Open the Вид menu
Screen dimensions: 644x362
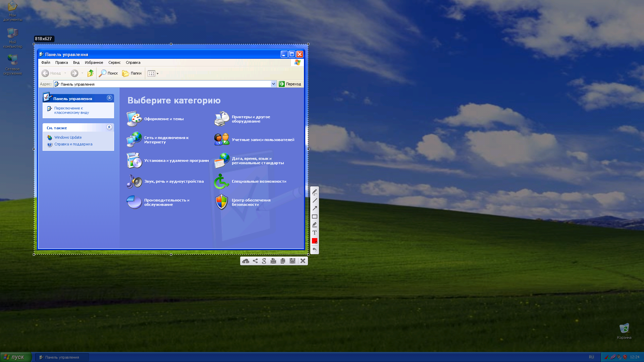(x=76, y=62)
